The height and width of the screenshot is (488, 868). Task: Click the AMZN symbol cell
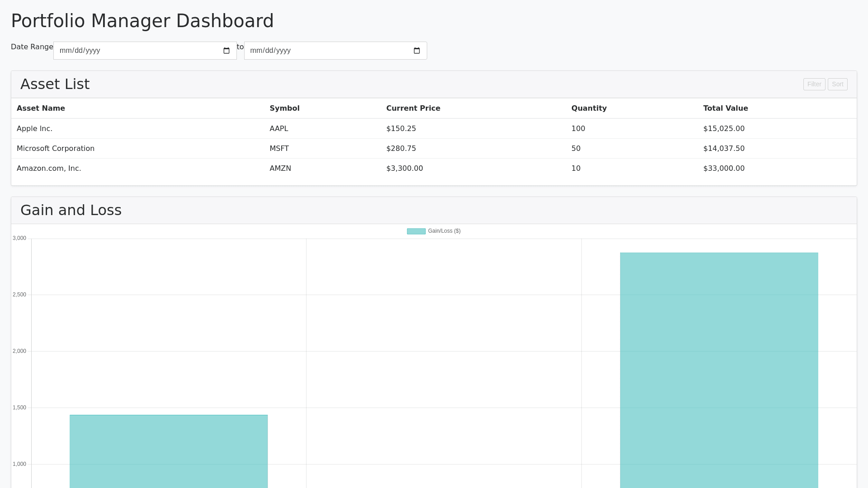[280, 169]
